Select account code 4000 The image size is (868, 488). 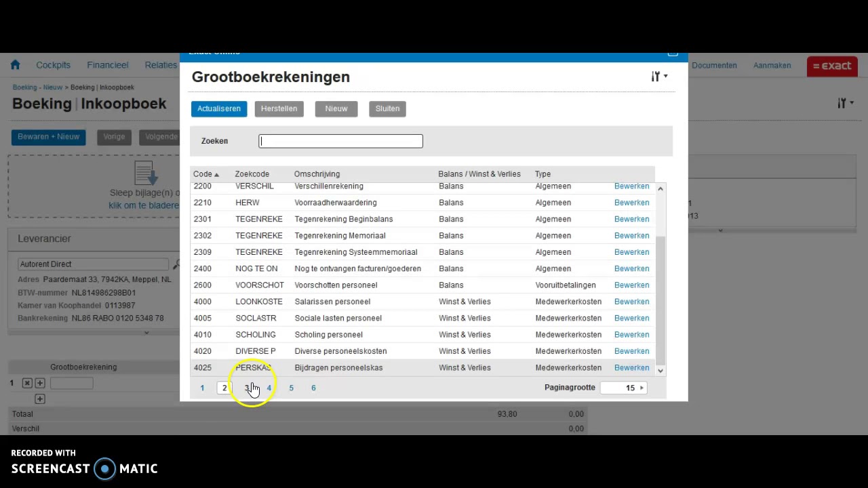[202, 302]
